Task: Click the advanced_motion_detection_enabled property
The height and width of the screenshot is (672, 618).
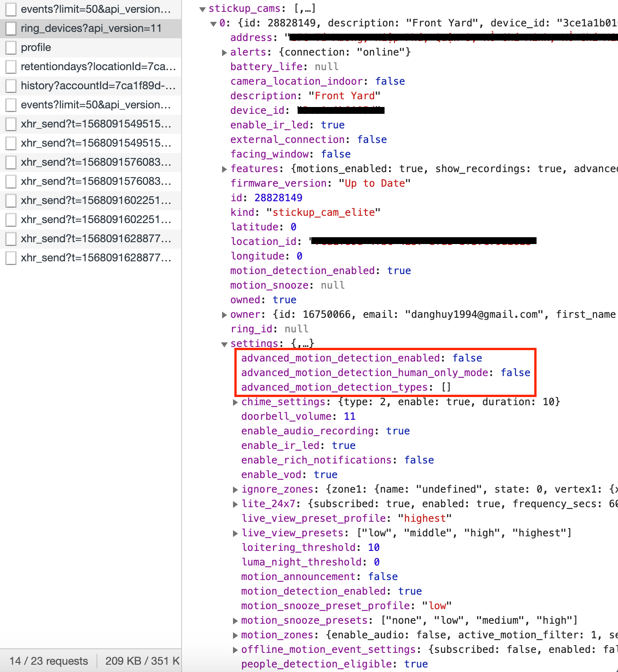Action: tap(340, 358)
